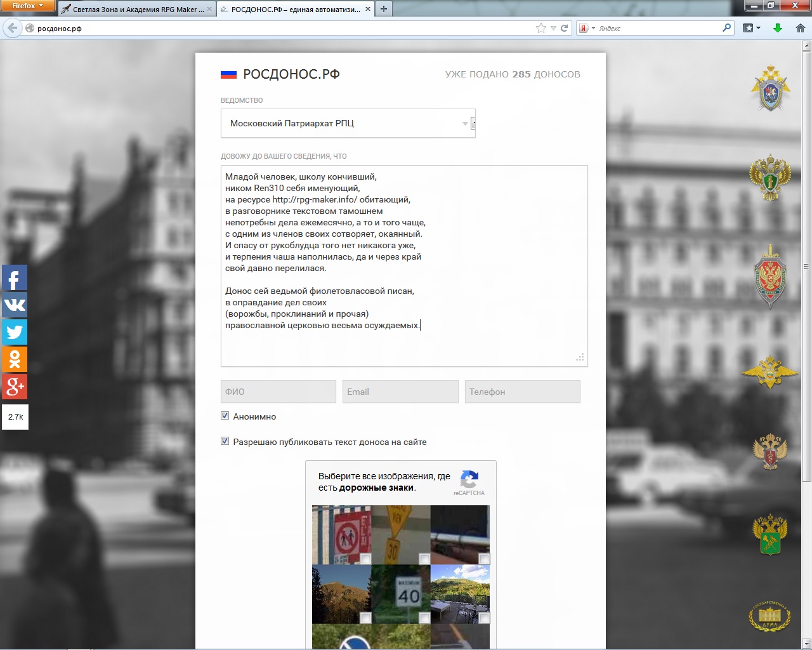Click the red FSB shield emblem
This screenshot has height=650, width=812.
(x=770, y=277)
